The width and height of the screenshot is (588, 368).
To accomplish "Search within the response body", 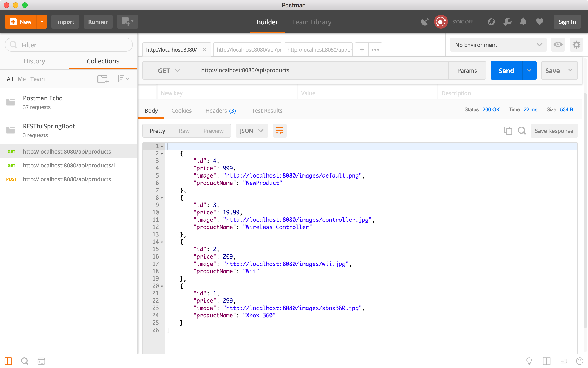I will (522, 131).
